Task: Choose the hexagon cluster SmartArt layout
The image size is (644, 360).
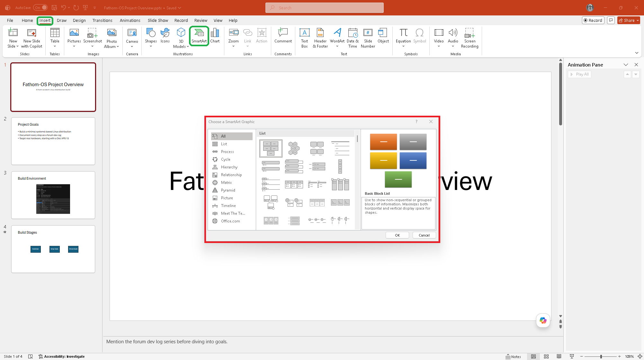Action: pyautogui.click(x=294, y=148)
